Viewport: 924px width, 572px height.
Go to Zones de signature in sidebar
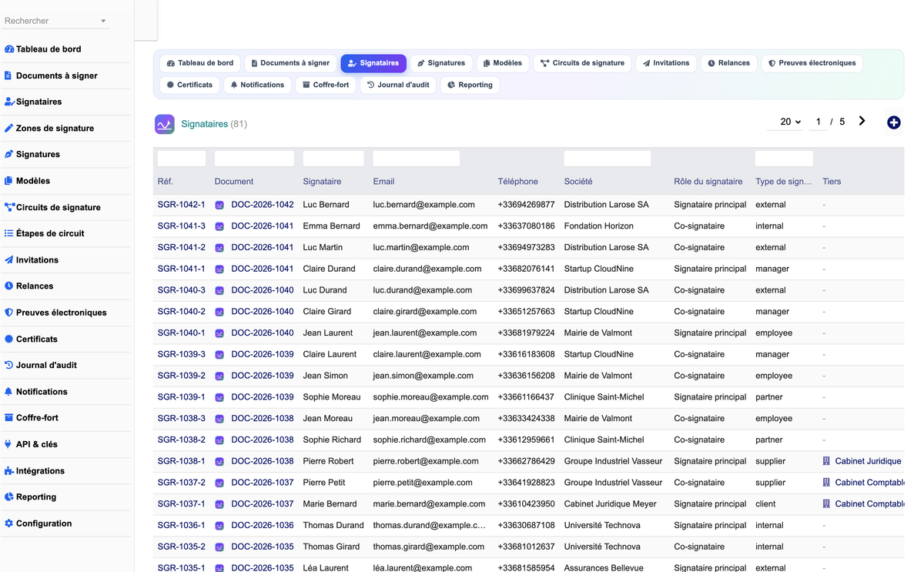(x=49, y=129)
